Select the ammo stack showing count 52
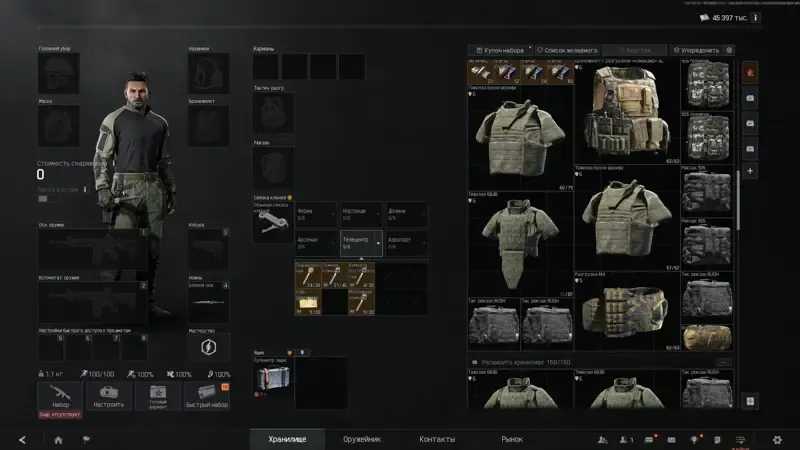 pyautogui.click(x=507, y=72)
